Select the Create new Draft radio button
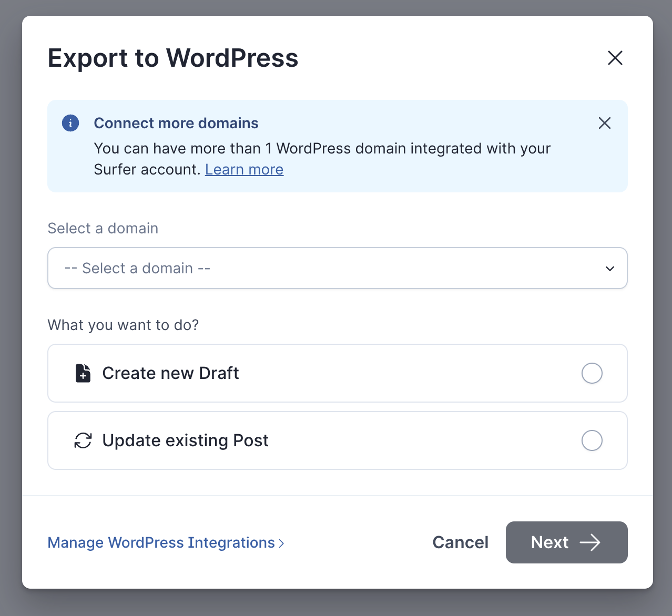This screenshot has height=616, width=672. [592, 373]
